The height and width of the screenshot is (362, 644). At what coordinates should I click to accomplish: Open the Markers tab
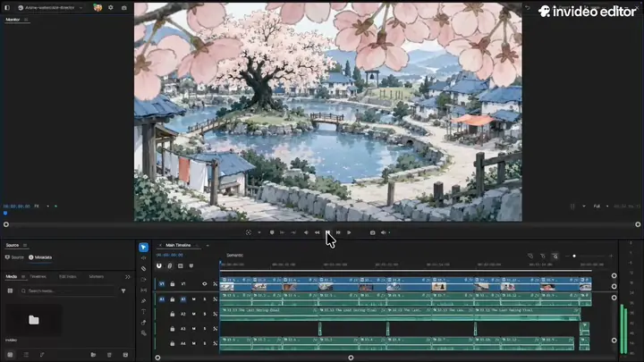(x=97, y=276)
